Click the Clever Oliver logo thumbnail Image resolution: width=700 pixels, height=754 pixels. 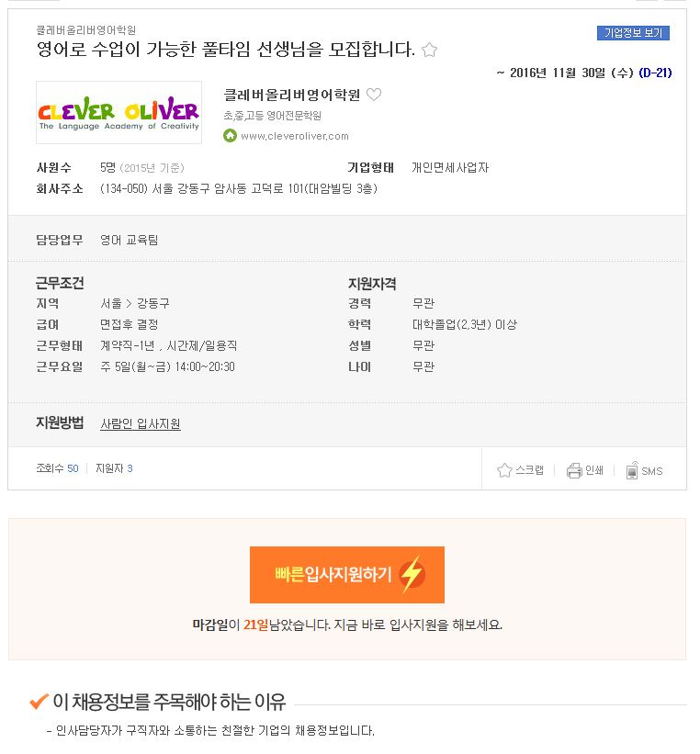(119, 113)
